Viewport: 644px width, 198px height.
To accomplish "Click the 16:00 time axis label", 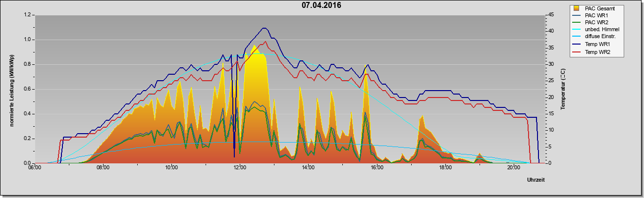I will tap(376, 168).
